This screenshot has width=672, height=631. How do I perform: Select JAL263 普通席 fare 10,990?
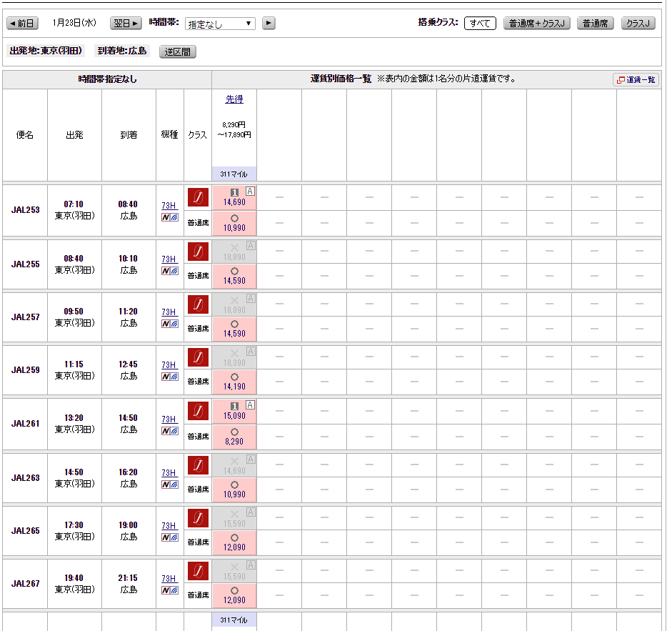click(x=234, y=490)
